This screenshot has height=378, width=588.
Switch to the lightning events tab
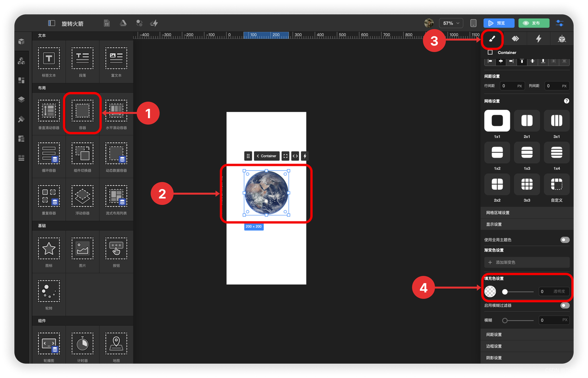pyautogui.click(x=538, y=39)
